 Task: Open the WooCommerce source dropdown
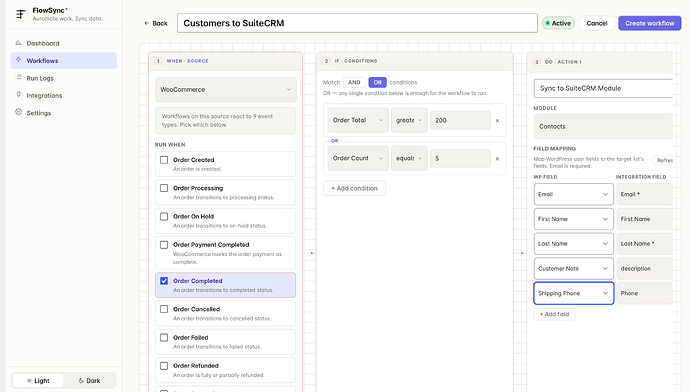coord(226,89)
